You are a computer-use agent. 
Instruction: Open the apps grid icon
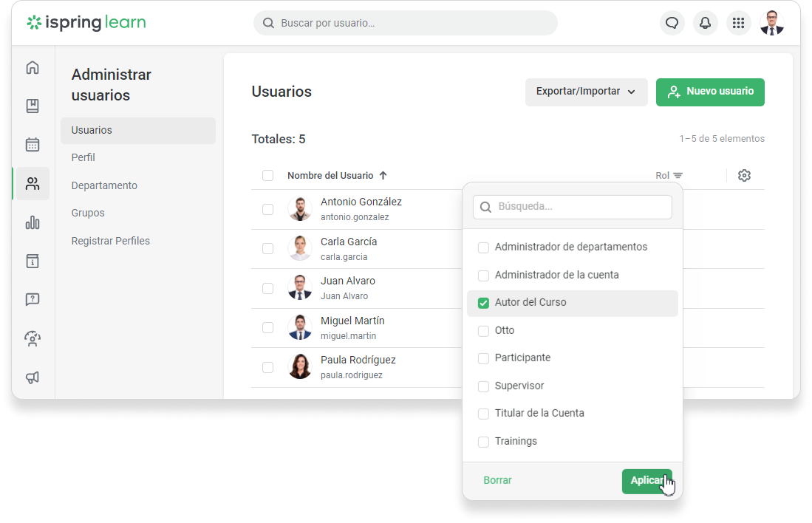[x=738, y=23]
